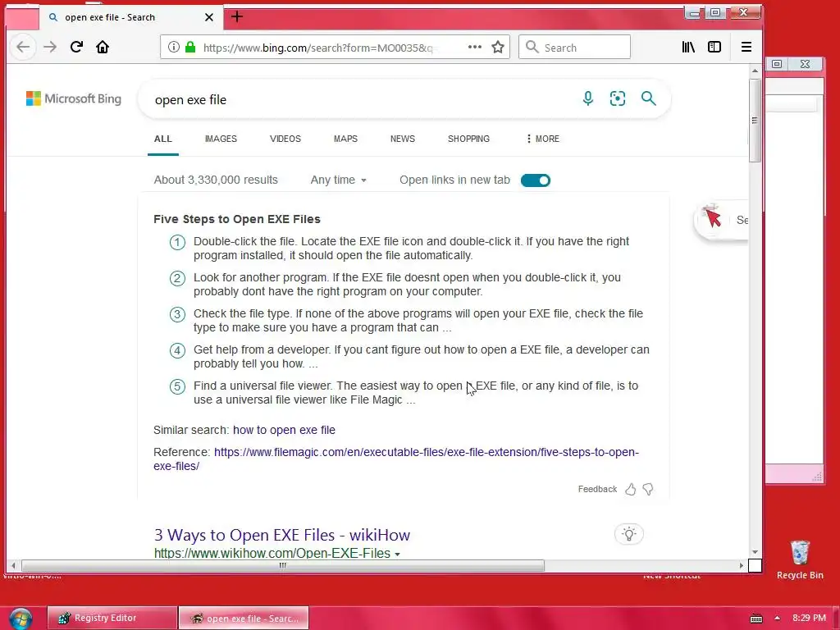Screen dimensions: 840x630
Task: Open the MORE search categories menu
Action: tap(542, 139)
